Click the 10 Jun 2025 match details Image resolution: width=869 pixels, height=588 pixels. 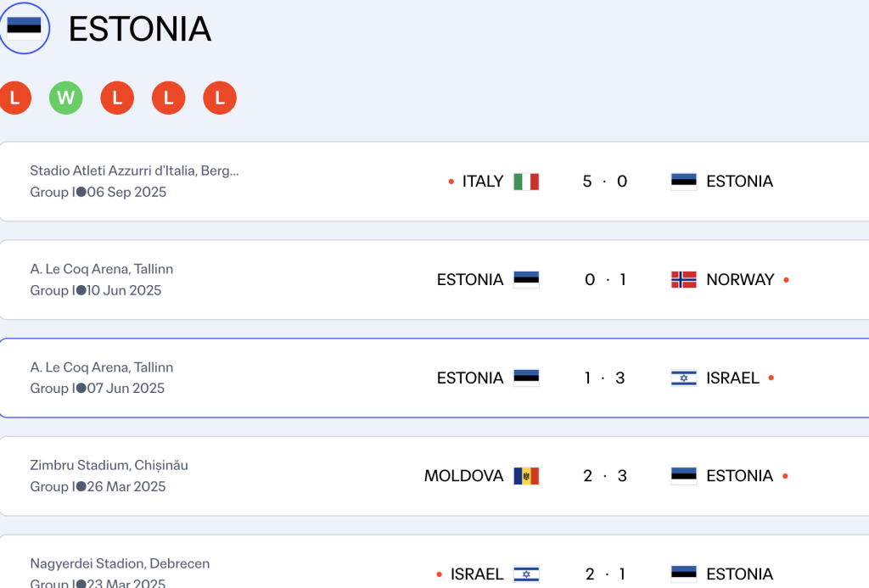[124, 290]
